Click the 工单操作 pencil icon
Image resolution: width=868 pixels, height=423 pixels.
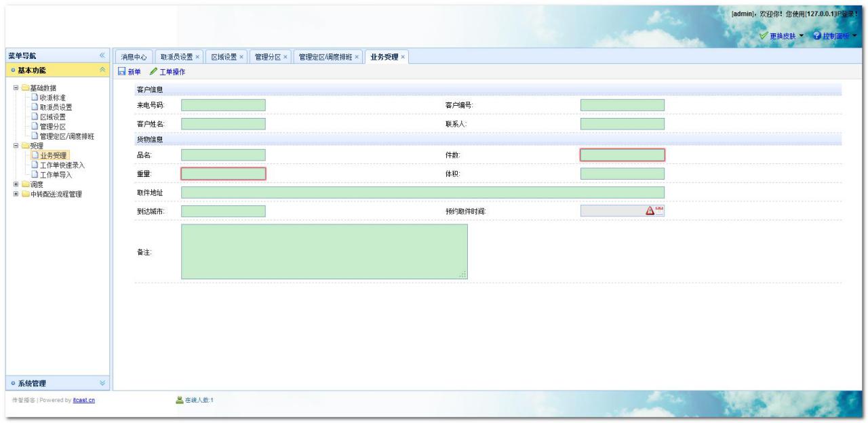tap(154, 72)
